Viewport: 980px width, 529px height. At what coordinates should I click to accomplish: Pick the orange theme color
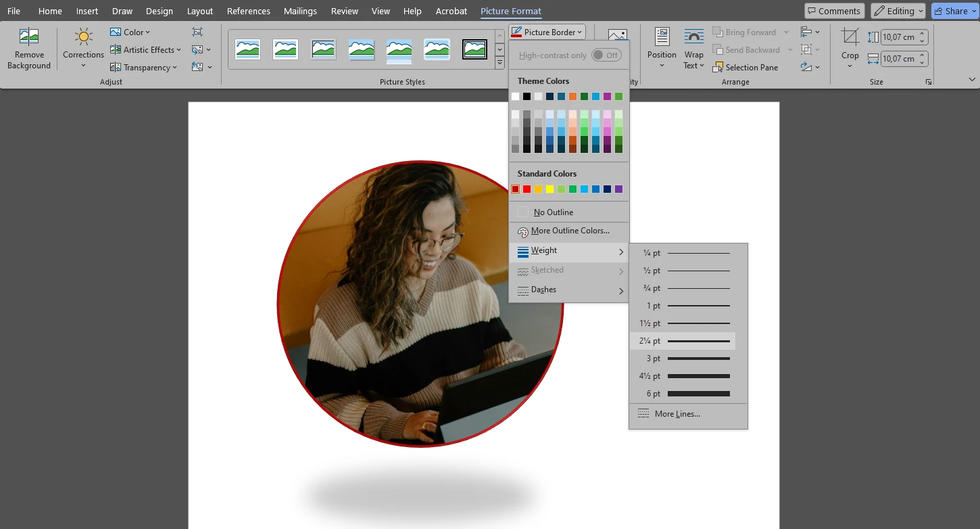click(x=573, y=97)
